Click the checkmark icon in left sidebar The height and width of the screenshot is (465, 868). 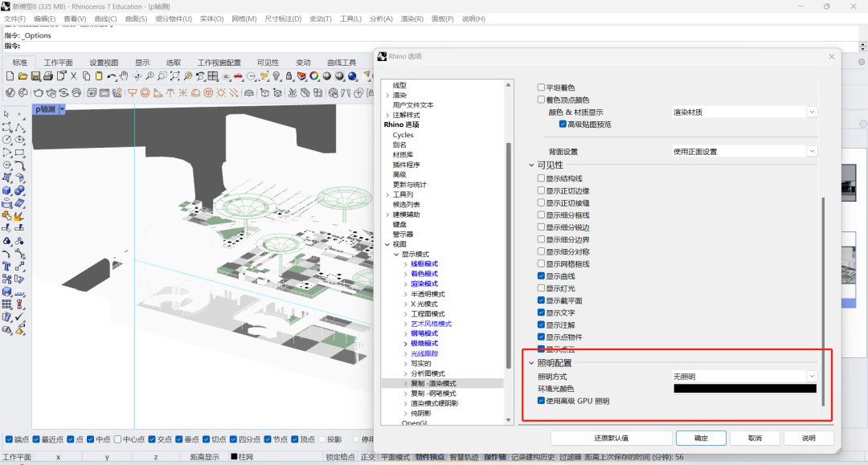[19, 316]
